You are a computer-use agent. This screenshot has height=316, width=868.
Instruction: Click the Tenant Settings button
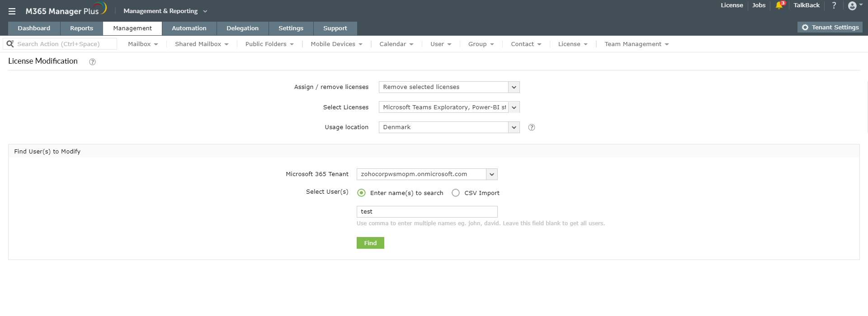tap(830, 28)
